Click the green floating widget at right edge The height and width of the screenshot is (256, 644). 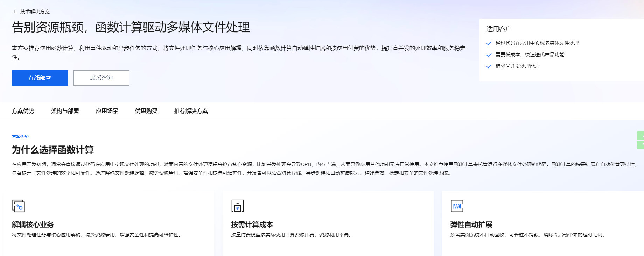640,140
